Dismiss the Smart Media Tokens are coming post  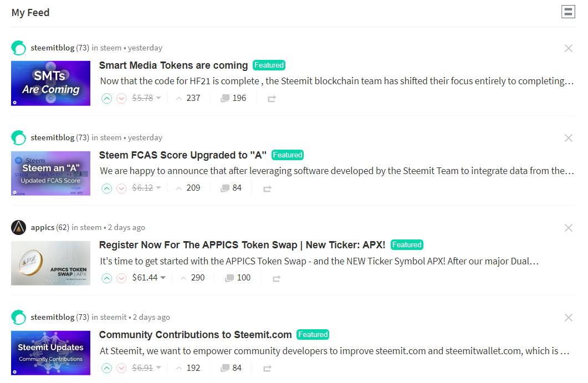pyautogui.click(x=569, y=48)
